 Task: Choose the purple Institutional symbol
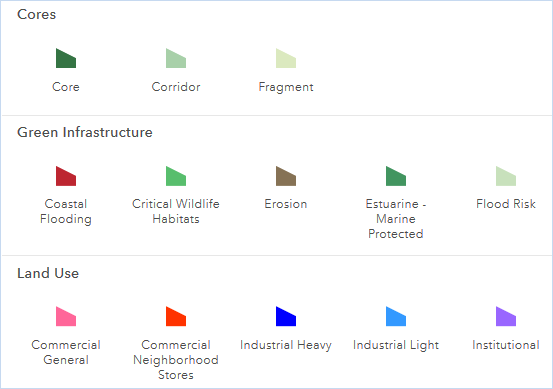pyautogui.click(x=506, y=316)
